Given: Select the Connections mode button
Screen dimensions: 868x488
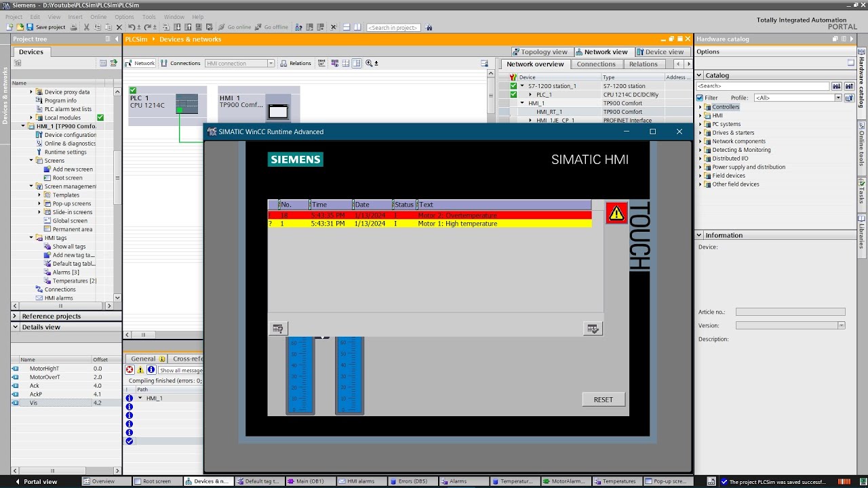Looking at the screenshot, I should click(180, 63).
